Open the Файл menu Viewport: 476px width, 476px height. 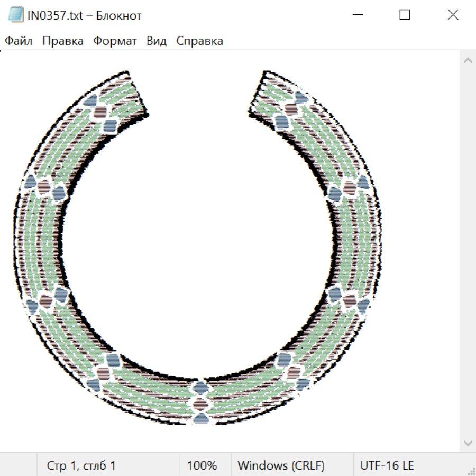coord(19,41)
